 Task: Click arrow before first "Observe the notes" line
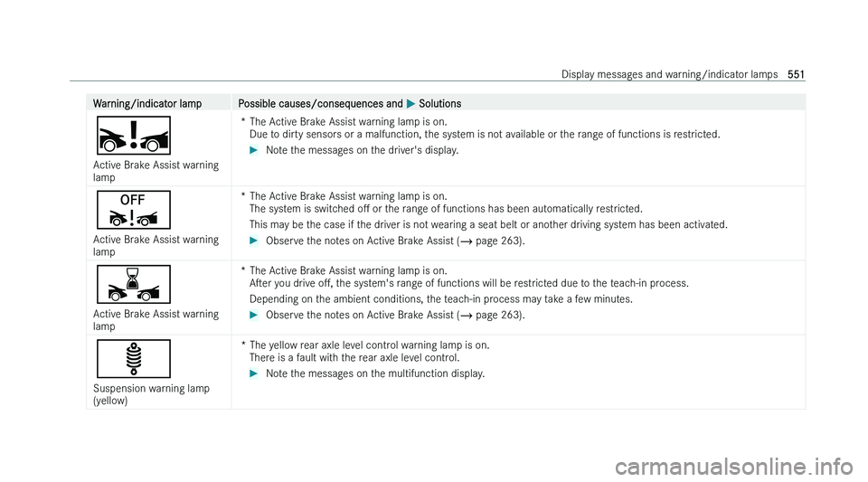pyautogui.click(x=254, y=241)
